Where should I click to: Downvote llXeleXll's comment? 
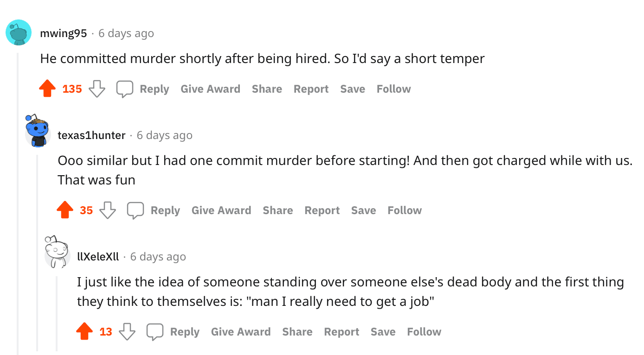tap(127, 331)
